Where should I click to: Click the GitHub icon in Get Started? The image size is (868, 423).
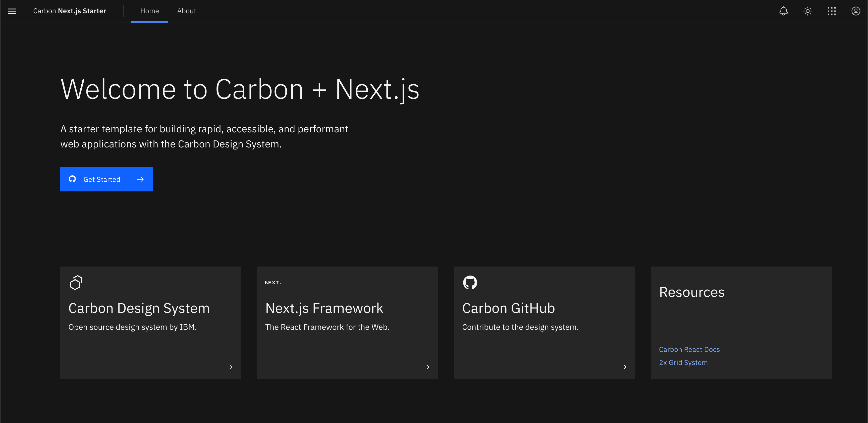pos(72,179)
